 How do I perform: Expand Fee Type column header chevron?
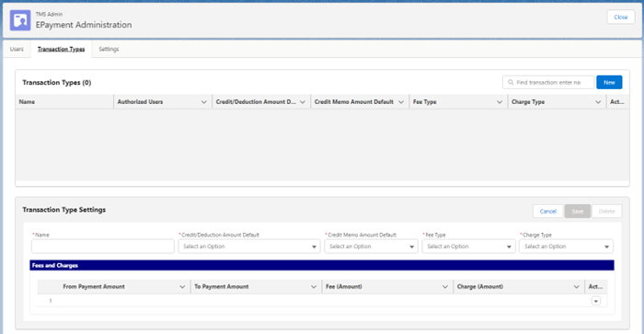500,102
